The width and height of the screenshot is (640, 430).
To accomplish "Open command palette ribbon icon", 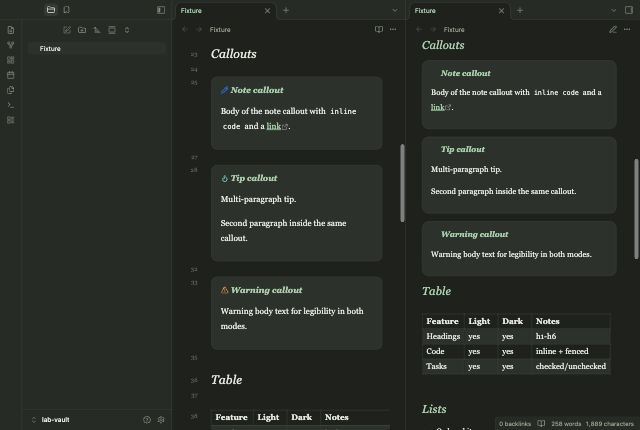I will (11, 105).
